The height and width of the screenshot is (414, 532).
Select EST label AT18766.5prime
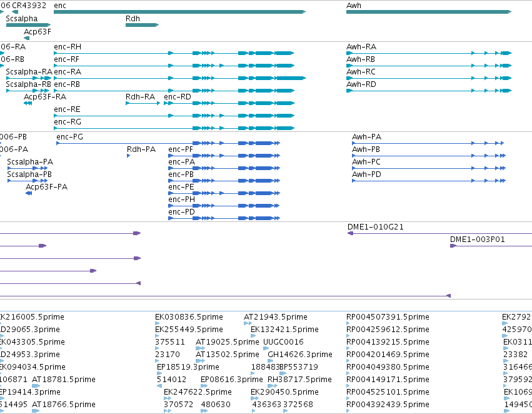click(x=64, y=405)
